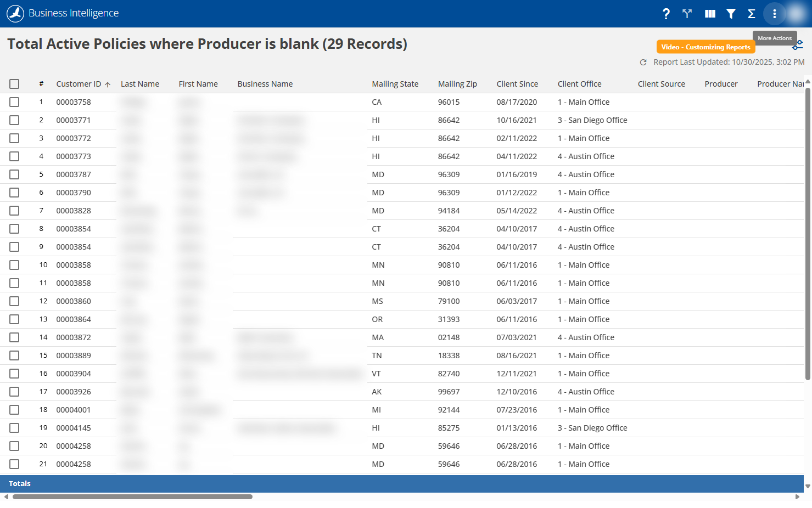
Task: Sort by Client Since column header
Action: (517, 84)
